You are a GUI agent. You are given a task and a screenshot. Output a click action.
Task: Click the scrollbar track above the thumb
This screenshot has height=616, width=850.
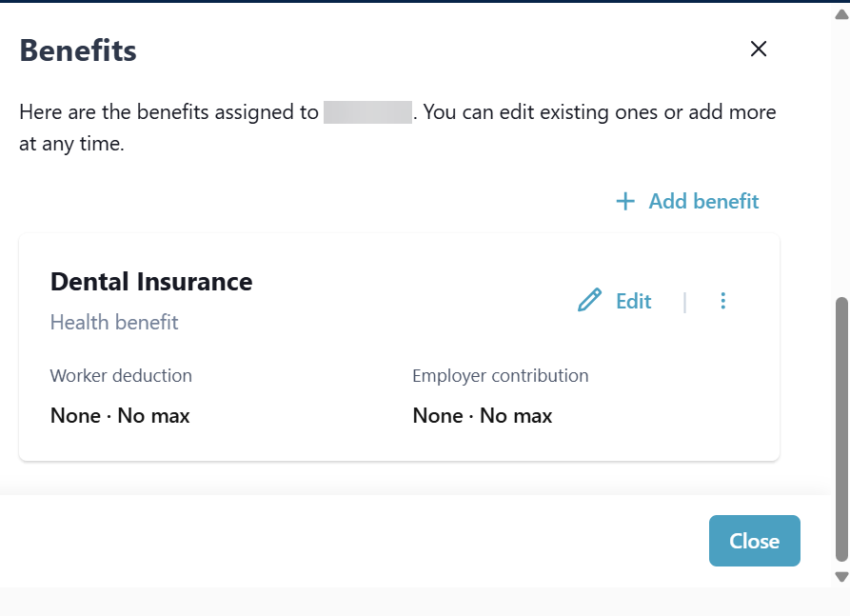click(841, 152)
